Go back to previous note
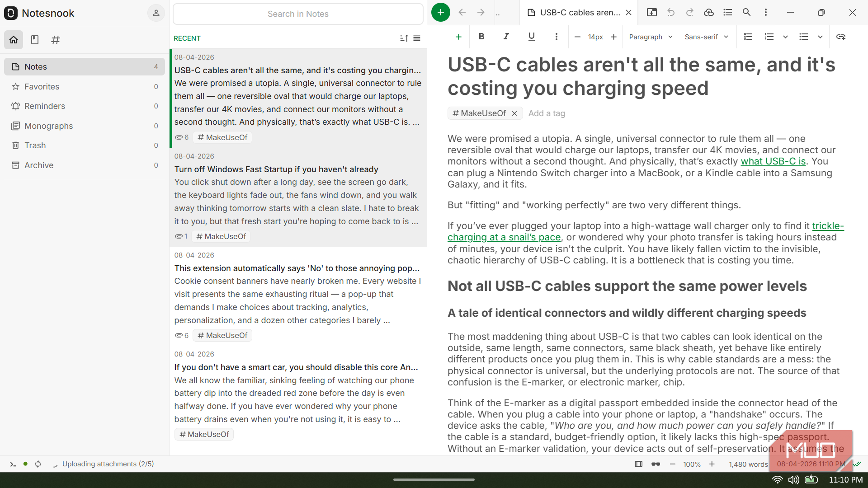Image resolution: width=868 pixels, height=488 pixels. 462,13
